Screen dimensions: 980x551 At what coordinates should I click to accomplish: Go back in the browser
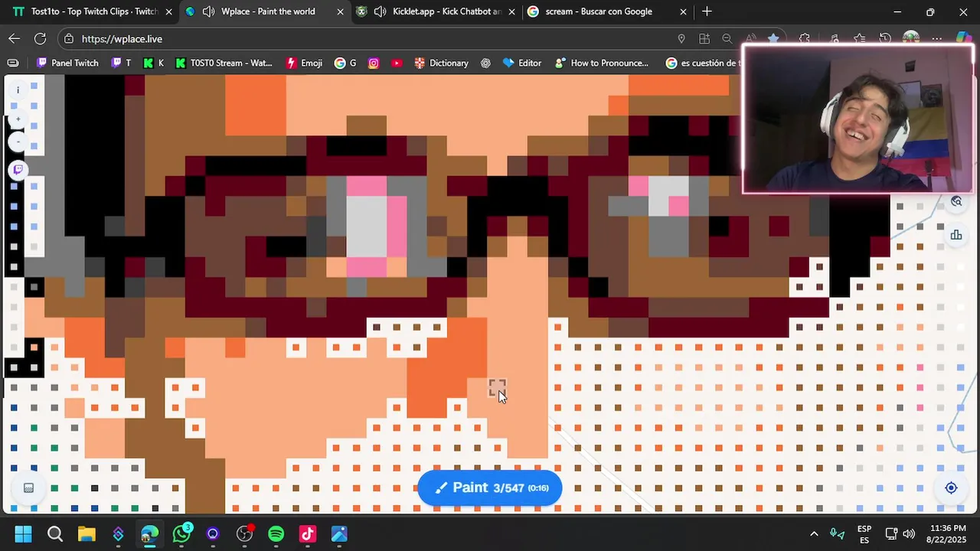point(15,38)
